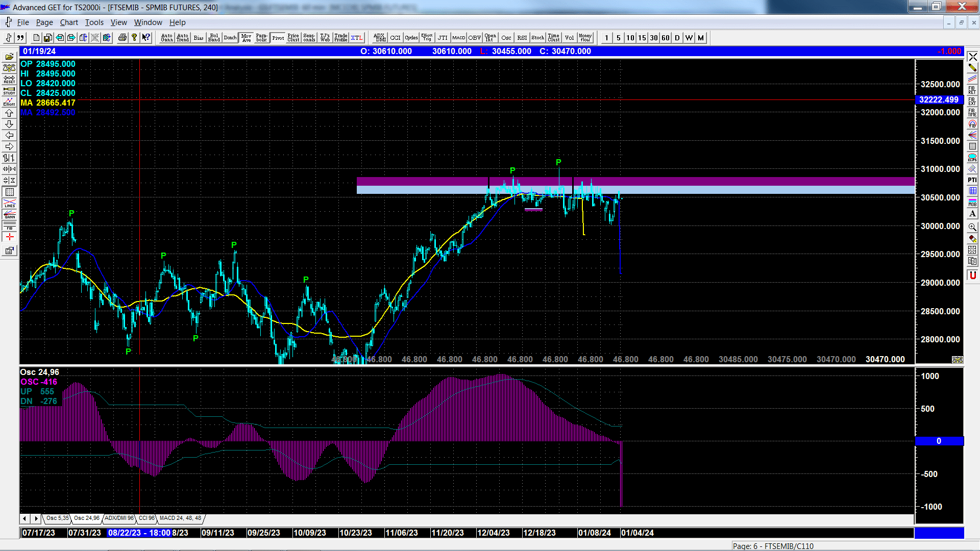980x551 pixels.
Task: Switch to the MACD 24, 48, 48 tab
Action: 180,518
